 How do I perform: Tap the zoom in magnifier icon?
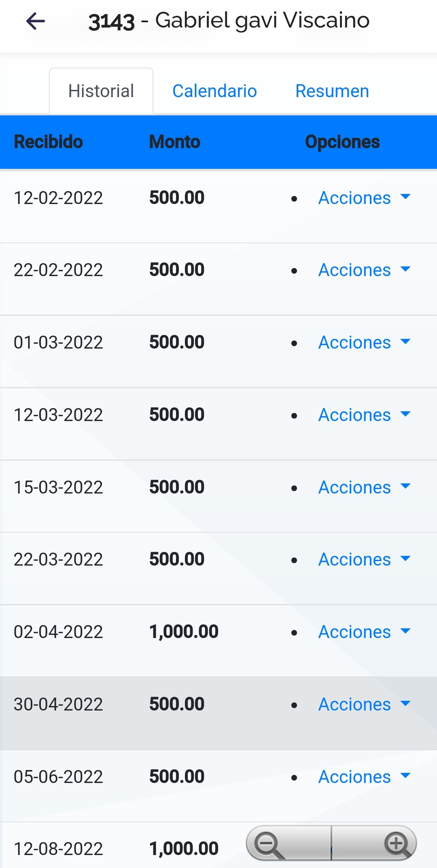point(397,845)
